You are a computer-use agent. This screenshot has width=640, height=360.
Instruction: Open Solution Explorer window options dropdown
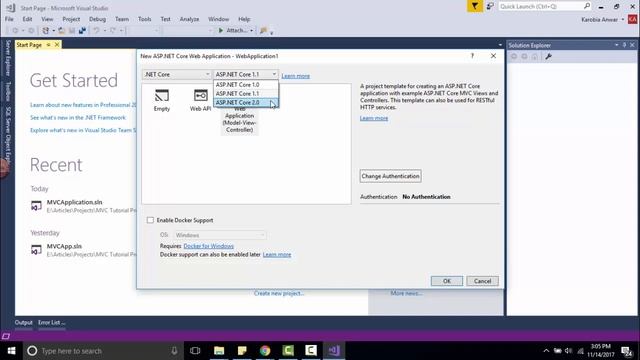(x=616, y=45)
